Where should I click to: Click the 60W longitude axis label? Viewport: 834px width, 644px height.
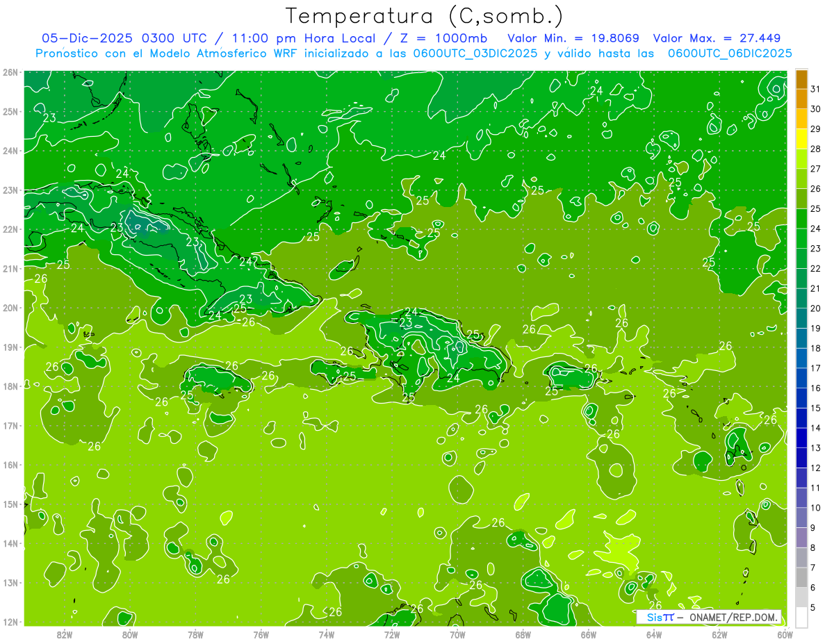(785, 634)
